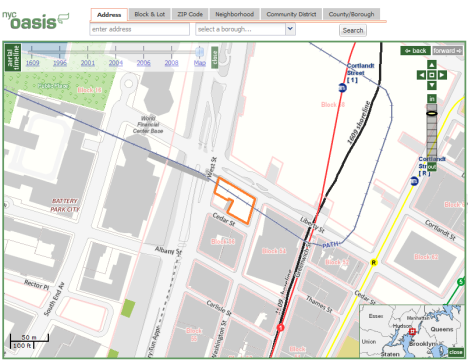Viewport: 468px width, 361px height.
Task: Switch to the ZIP Code tab
Action: pos(190,14)
